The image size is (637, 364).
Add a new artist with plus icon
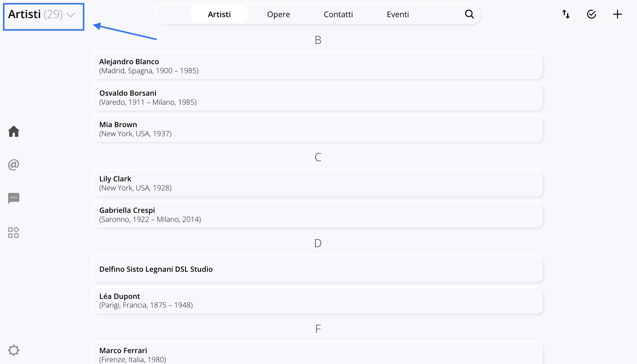617,14
